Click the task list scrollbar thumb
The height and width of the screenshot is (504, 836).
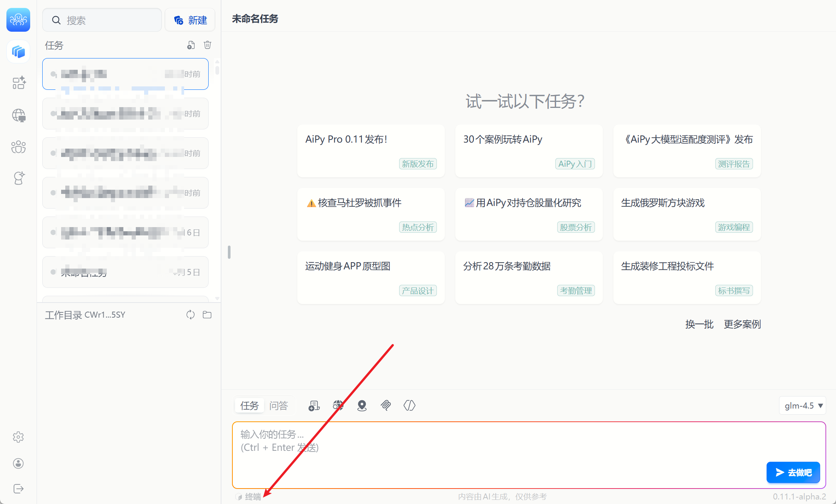coord(217,70)
